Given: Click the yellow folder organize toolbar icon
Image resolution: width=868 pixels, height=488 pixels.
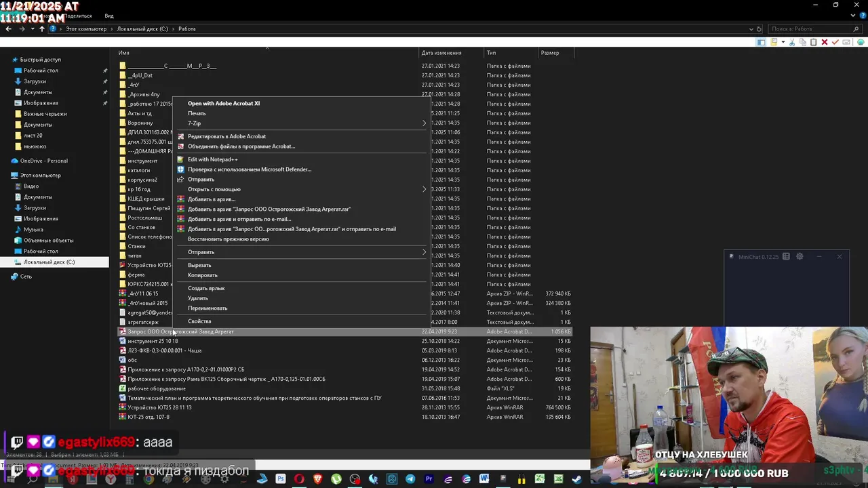Looking at the screenshot, I should [774, 42].
